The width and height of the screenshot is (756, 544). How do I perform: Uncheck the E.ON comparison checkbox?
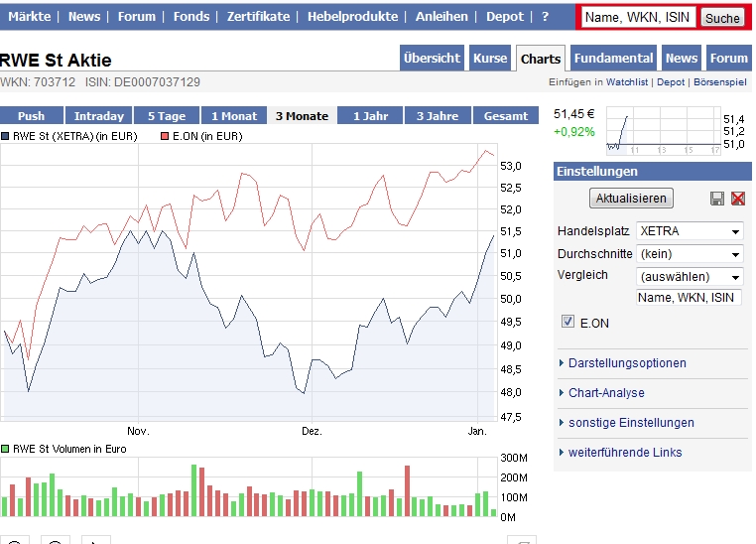pos(568,322)
